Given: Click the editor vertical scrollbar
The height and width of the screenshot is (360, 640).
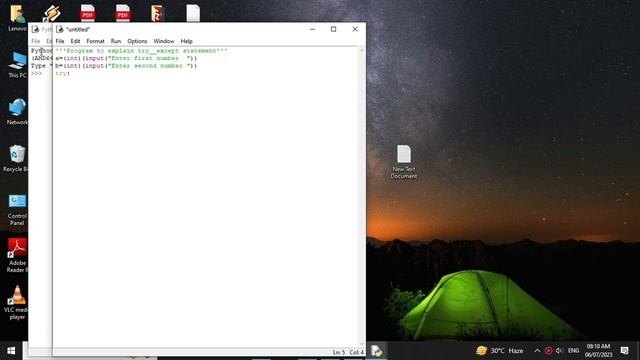Looking at the screenshot, I should [x=362, y=197].
